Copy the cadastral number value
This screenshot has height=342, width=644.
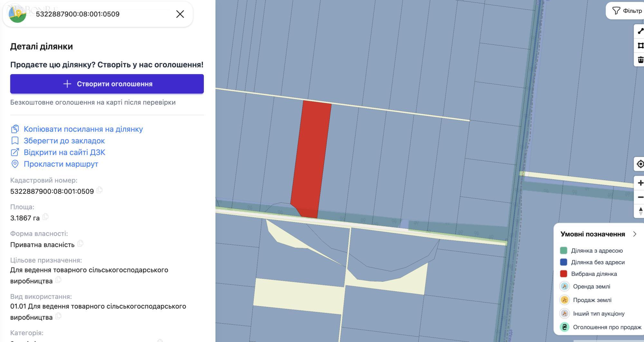click(x=100, y=190)
